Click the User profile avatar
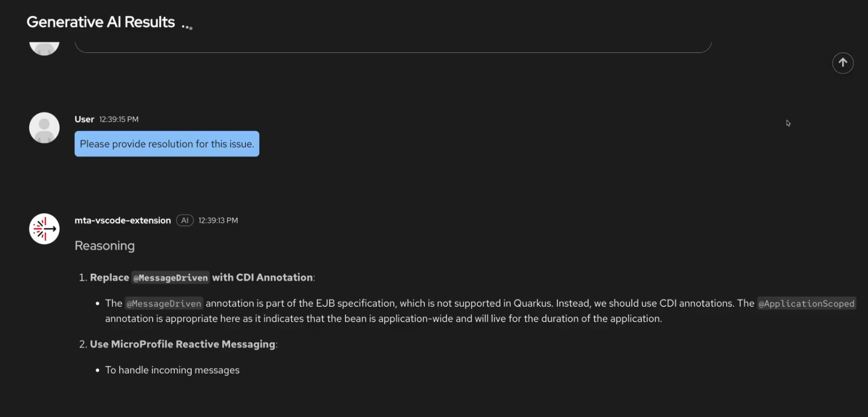This screenshot has width=868, height=417. [x=44, y=127]
